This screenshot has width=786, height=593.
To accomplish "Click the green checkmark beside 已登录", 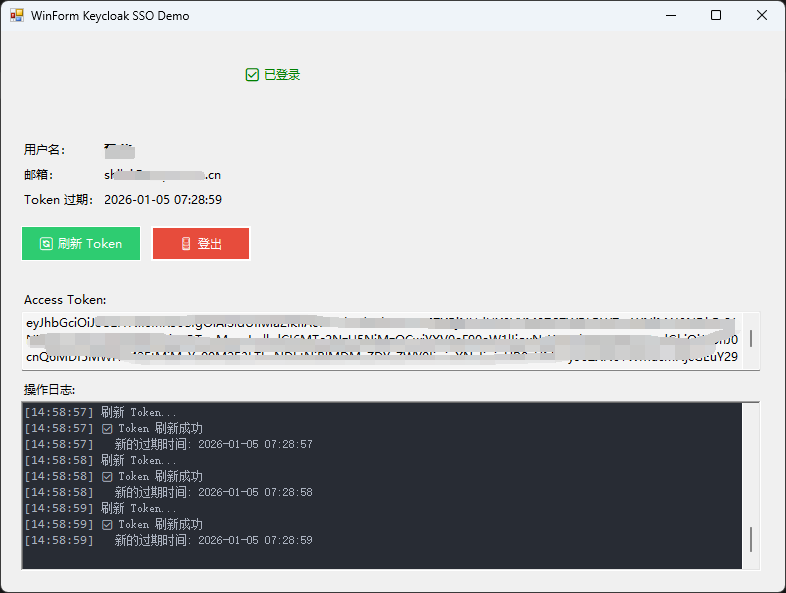I will [x=252, y=75].
